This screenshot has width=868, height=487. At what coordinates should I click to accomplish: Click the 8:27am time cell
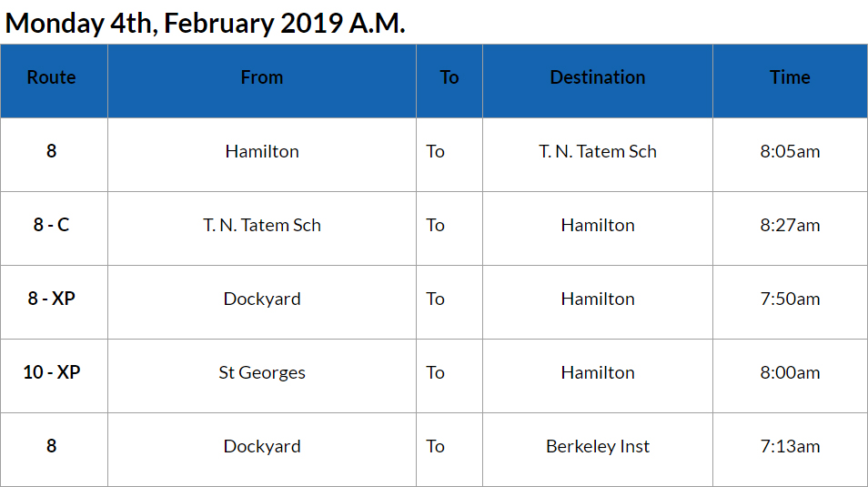790,225
